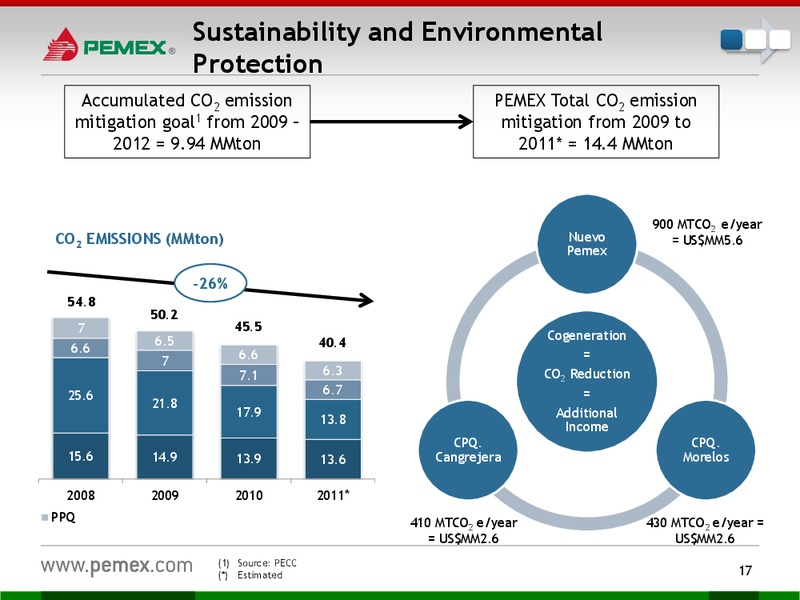Click the PPQ legend color square
The height and width of the screenshot is (600, 800).
coord(45,517)
